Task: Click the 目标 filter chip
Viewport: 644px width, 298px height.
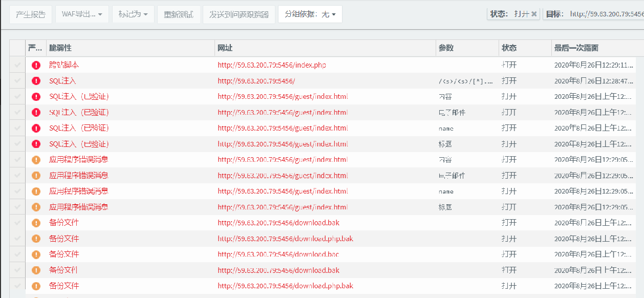Action: pos(594,14)
